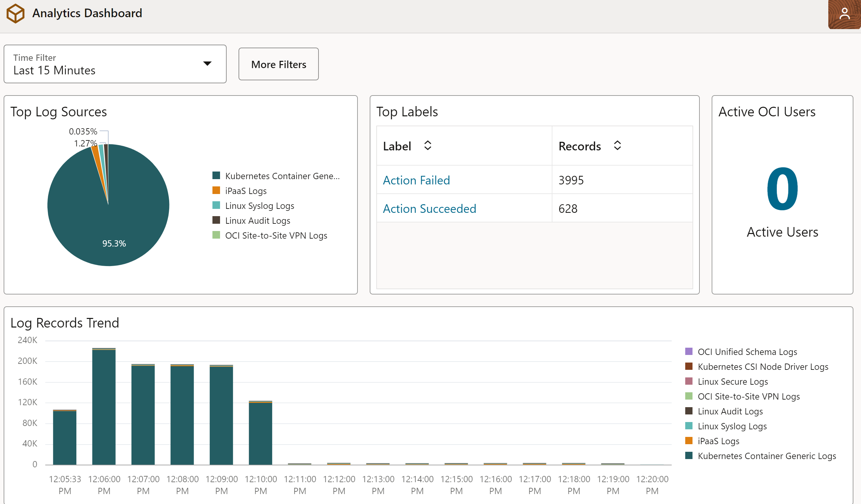861x504 pixels.
Task: Expand the Time Filter dropdown arrow
Action: (207, 63)
